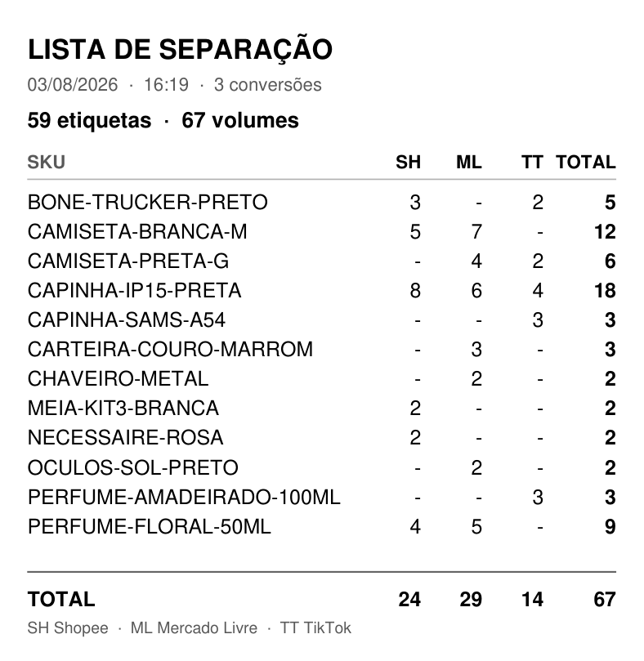
Task: Click the SH column header
Action: (408, 163)
